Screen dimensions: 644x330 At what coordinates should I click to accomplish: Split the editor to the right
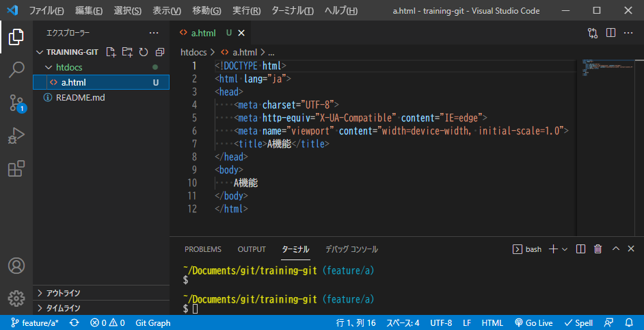pyautogui.click(x=611, y=33)
